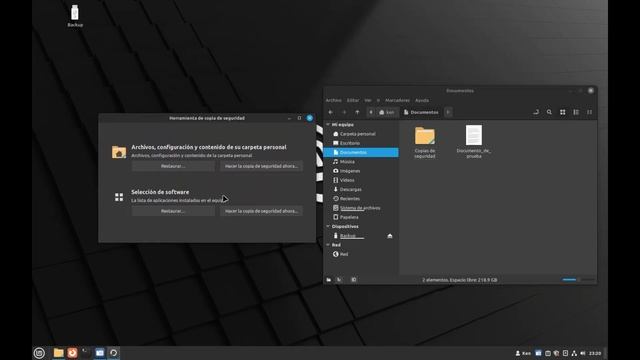Image resolution: width=640 pixels, height=360 pixels.
Task: Select Recientes in sidebar
Action: pyautogui.click(x=361, y=199)
